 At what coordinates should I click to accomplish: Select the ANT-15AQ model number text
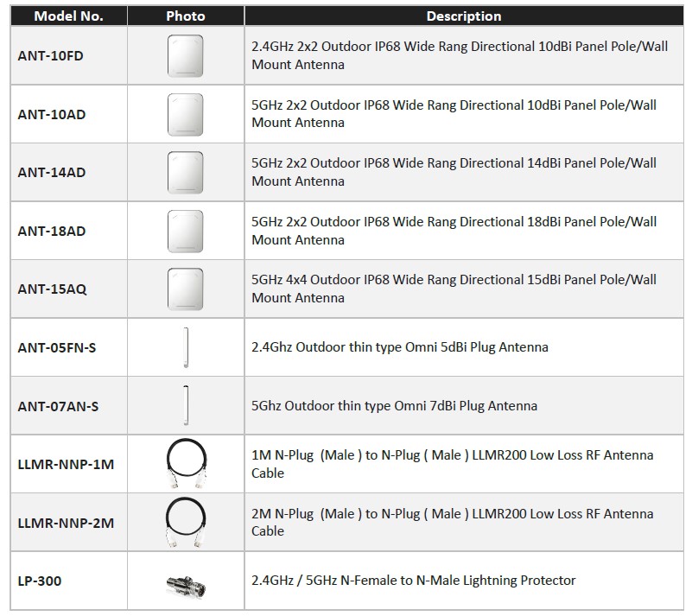[52, 289]
